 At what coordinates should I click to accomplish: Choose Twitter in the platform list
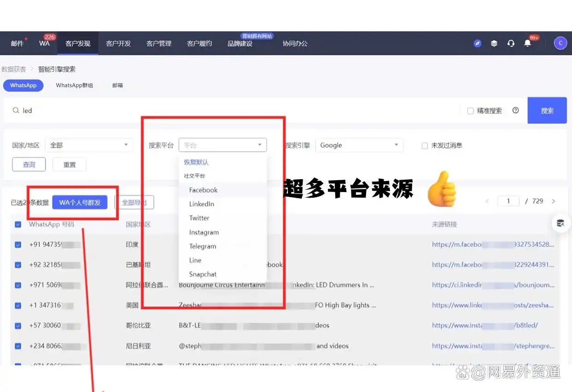(x=199, y=218)
